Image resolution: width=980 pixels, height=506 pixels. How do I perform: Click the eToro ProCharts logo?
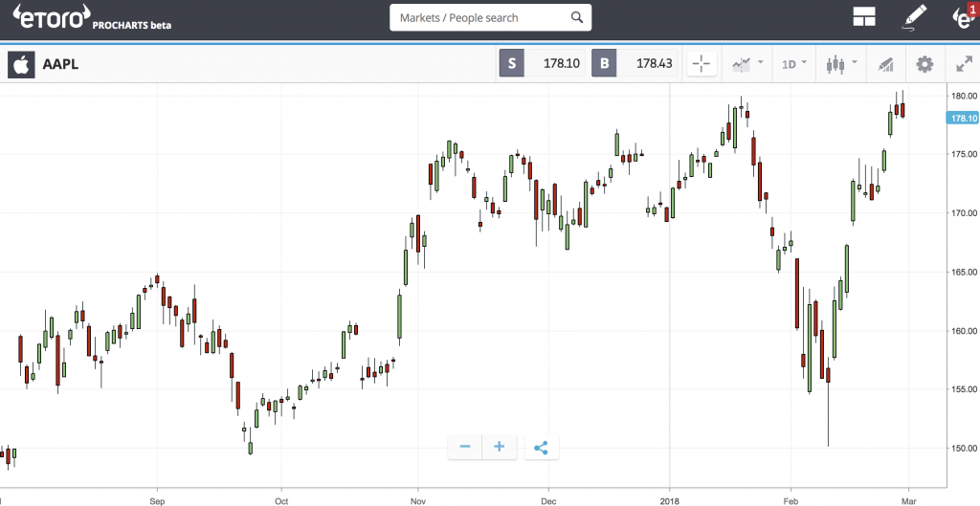click(x=92, y=17)
